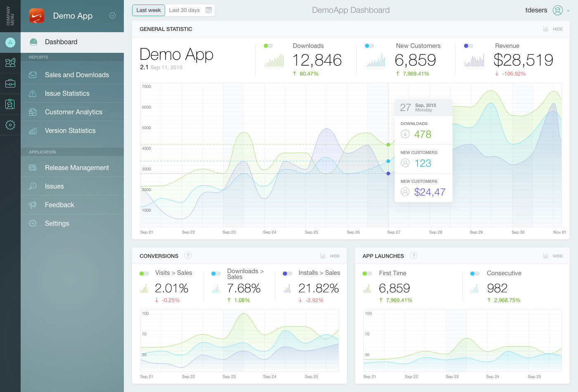578x392 pixels.
Task: Switch to the Last week tab
Action: [149, 10]
